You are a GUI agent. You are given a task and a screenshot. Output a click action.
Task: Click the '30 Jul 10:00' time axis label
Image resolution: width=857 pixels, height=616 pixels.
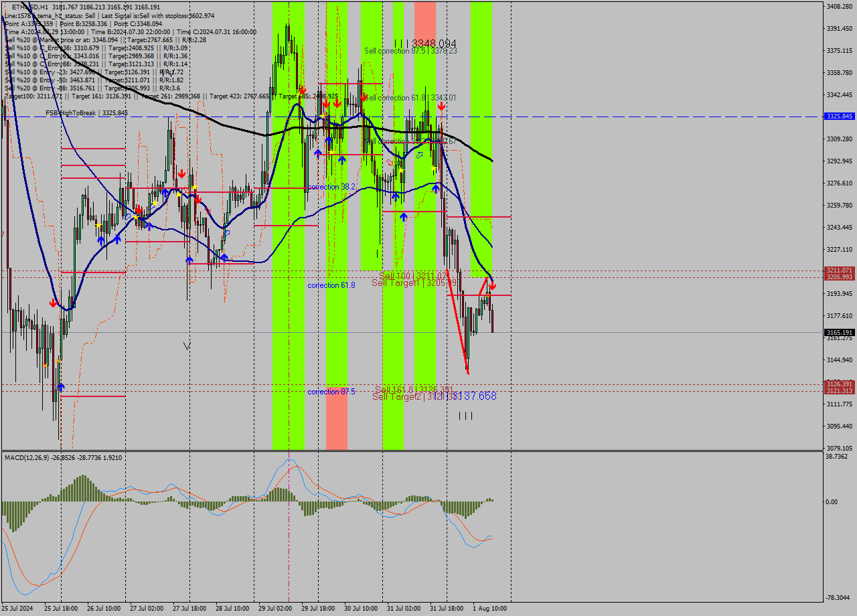pos(361,609)
